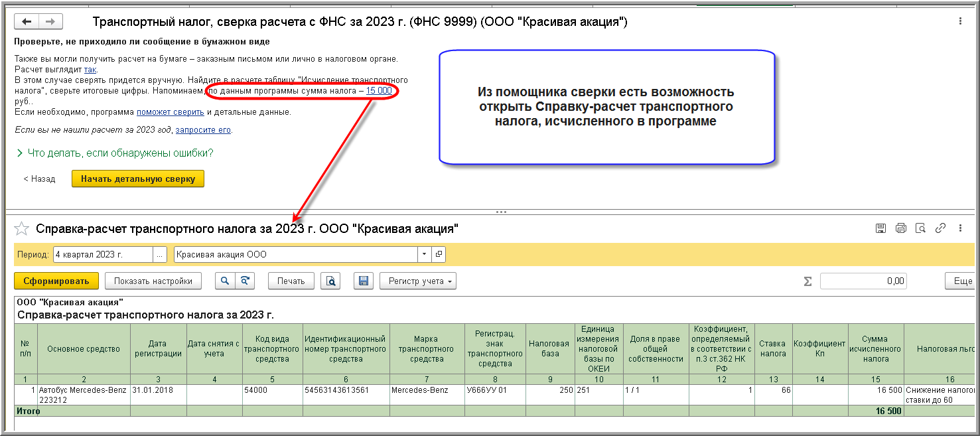The width and height of the screenshot is (980, 436).
Task: Select the registration date cell 31.01.2018
Action: pos(159,395)
